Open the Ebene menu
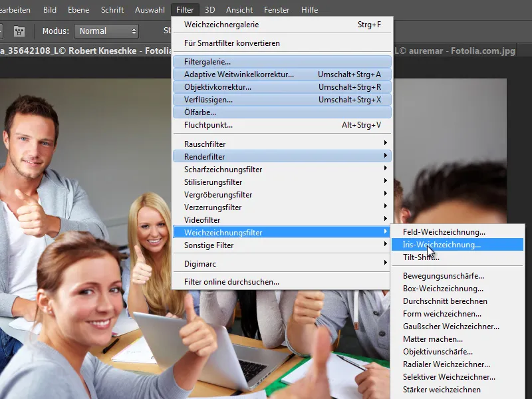532x399 pixels. click(x=78, y=10)
